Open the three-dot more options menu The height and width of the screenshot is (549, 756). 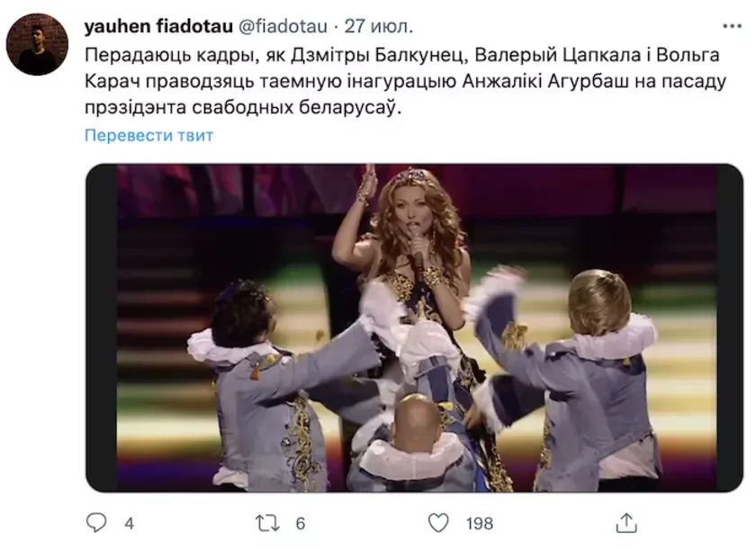click(732, 26)
